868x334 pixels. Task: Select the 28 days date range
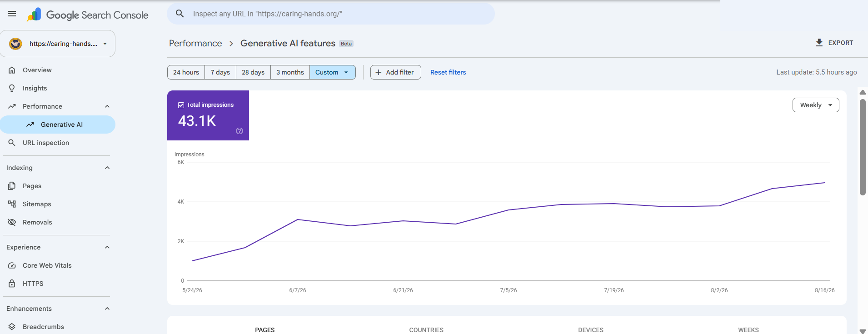253,72
